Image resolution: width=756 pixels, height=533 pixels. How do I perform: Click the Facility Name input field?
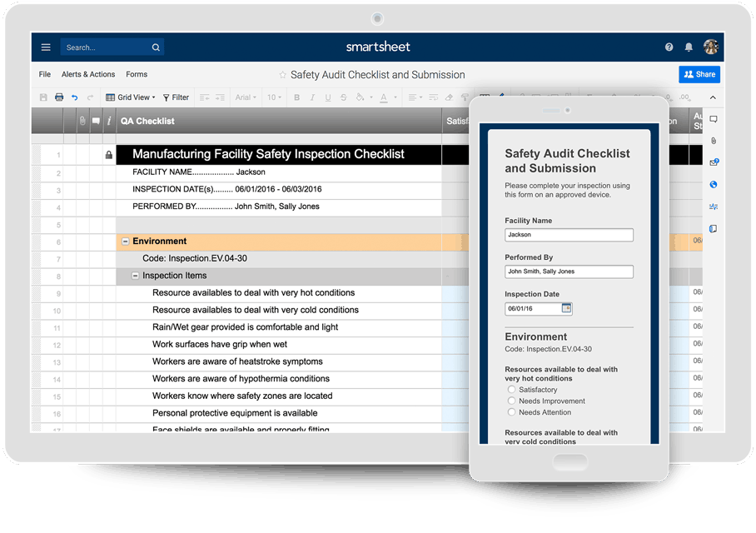(x=569, y=235)
